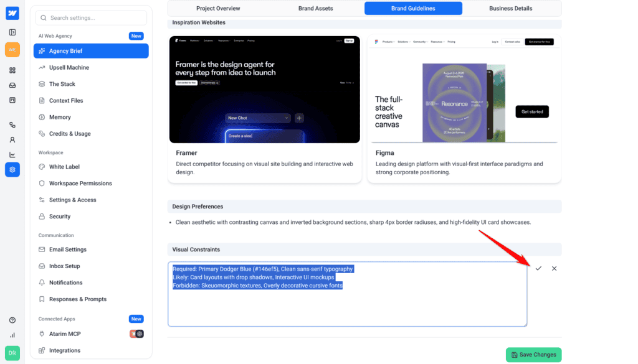This screenshot has height=364, width=638.
Task: Click the Atarim MCP plug icon
Action: pyautogui.click(x=42, y=334)
